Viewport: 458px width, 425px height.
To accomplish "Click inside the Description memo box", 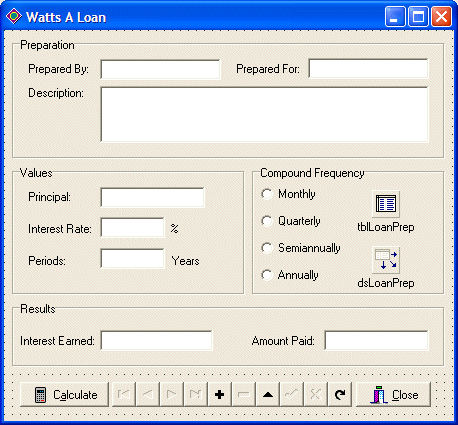I will 264,115.
